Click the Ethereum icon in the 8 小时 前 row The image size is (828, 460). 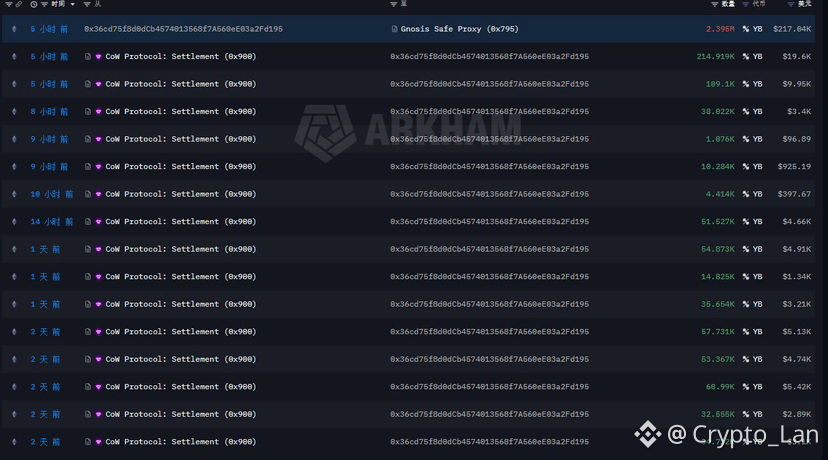[14, 111]
